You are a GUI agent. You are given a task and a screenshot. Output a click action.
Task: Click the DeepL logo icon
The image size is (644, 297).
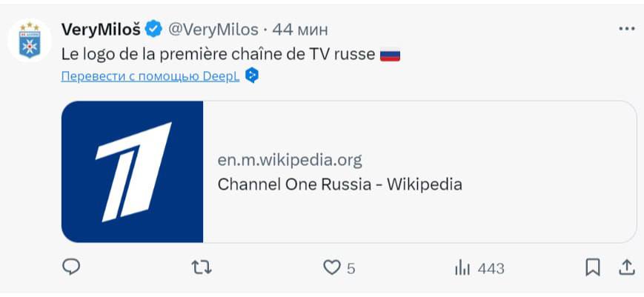click(252, 76)
